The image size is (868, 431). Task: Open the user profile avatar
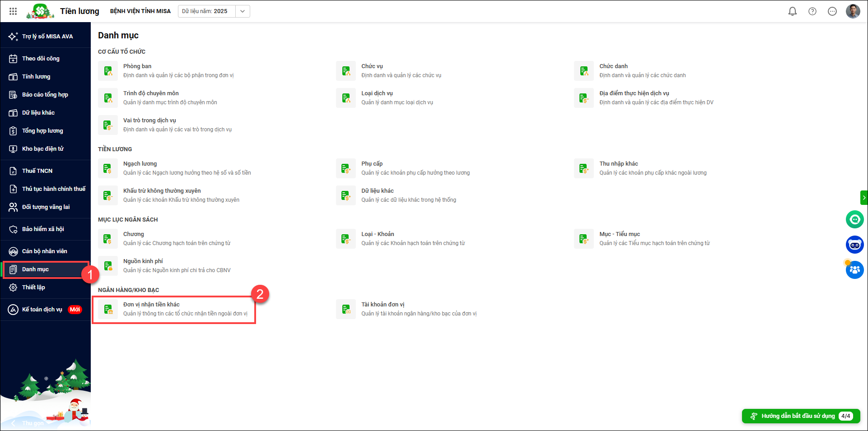click(853, 11)
